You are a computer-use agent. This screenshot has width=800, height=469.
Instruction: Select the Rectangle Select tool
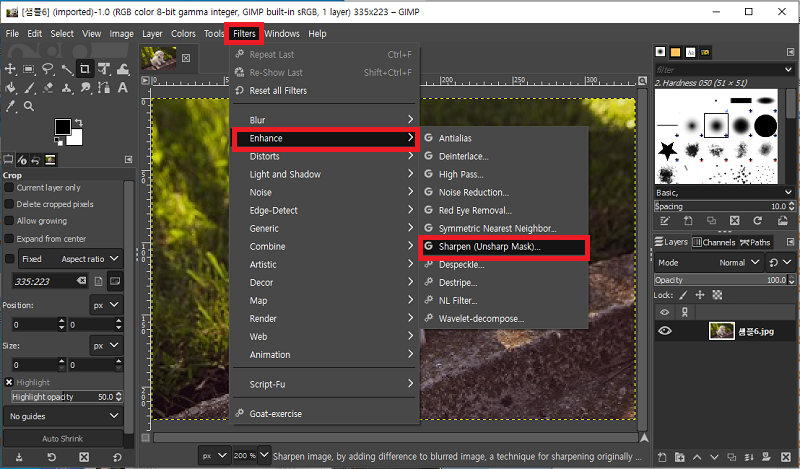point(29,69)
